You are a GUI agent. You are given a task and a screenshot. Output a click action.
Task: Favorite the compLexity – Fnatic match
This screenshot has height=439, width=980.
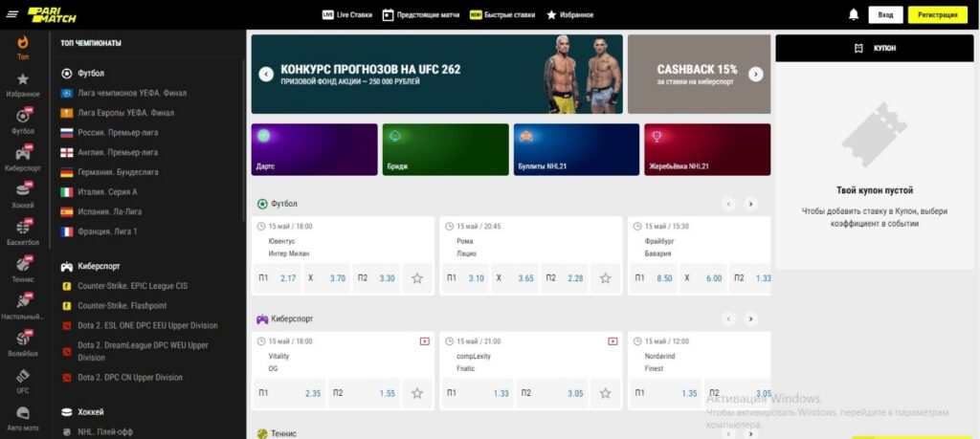coord(605,393)
